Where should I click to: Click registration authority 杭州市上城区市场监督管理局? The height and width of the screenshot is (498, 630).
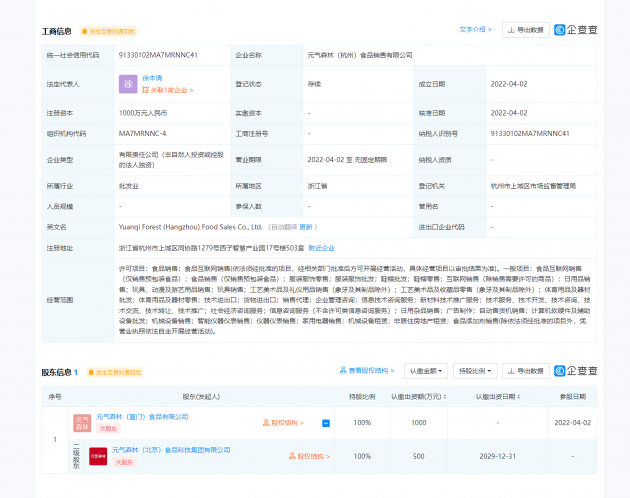tap(533, 186)
